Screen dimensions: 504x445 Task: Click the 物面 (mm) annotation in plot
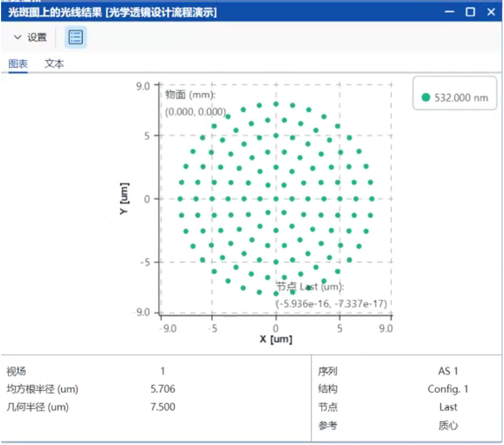190,95
